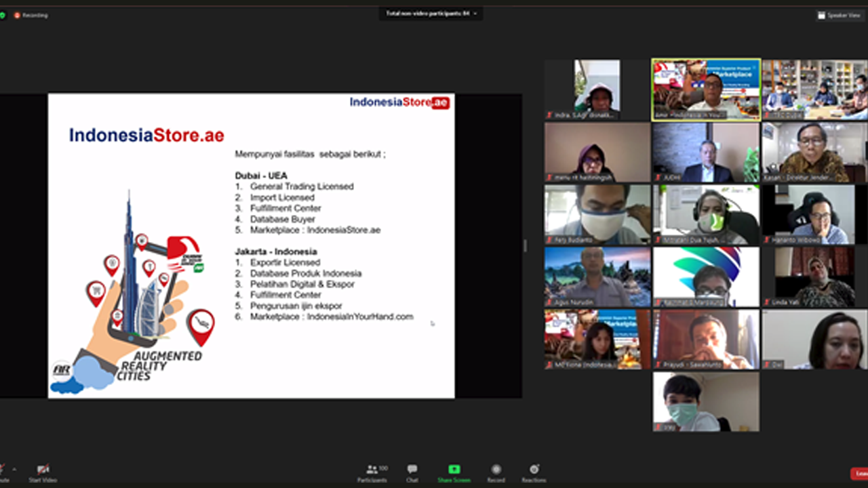
Task: Click the red Leave button
Action: coord(859,473)
